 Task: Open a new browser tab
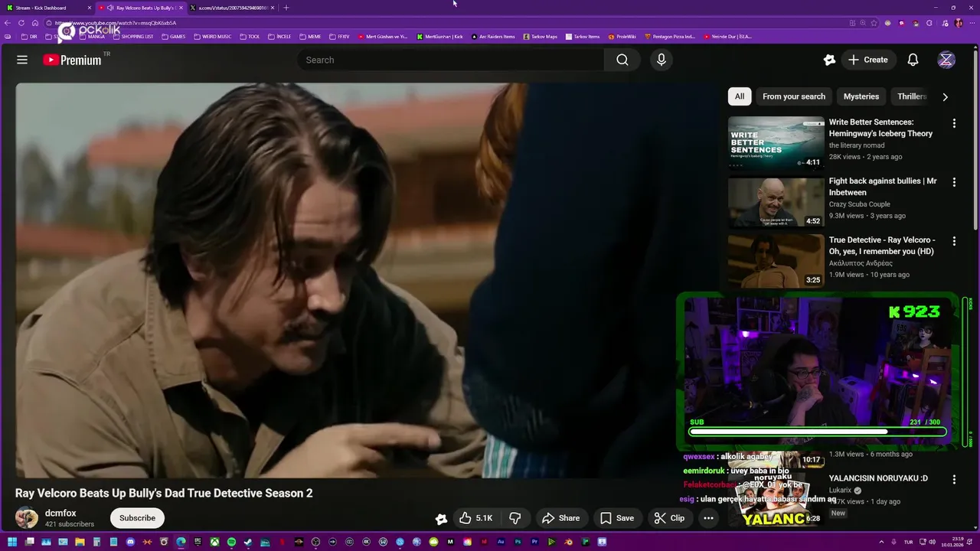pyautogui.click(x=286, y=8)
